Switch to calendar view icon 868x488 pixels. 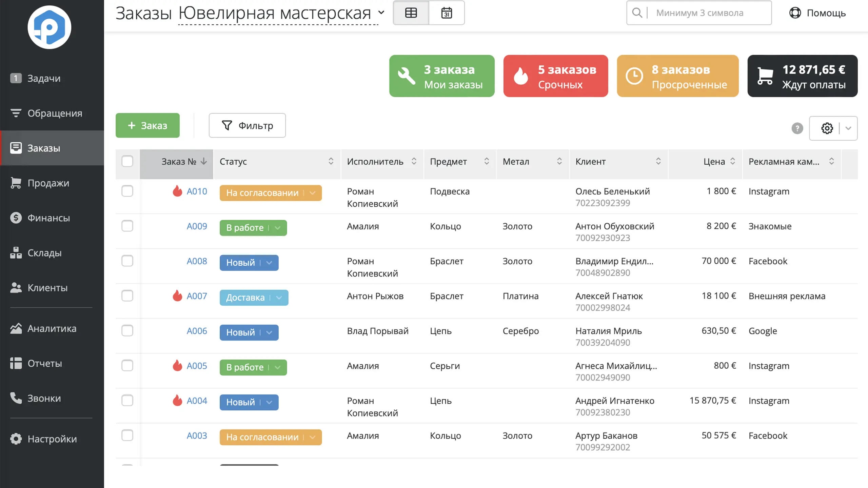[x=447, y=13]
